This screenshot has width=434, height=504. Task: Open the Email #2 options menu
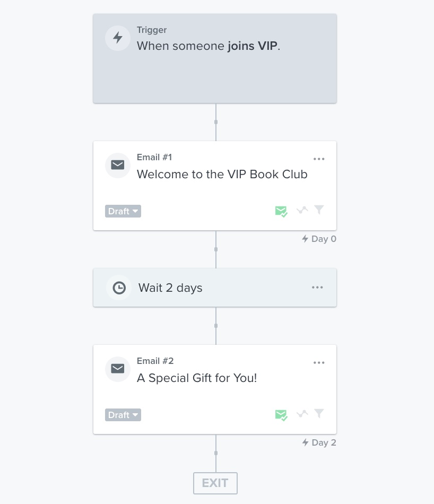(319, 362)
